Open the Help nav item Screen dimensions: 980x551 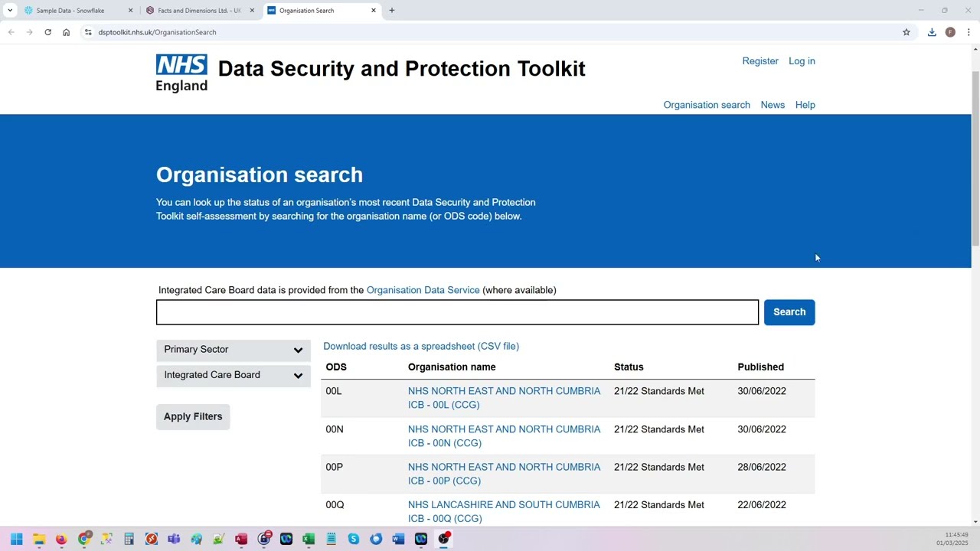[805, 105]
